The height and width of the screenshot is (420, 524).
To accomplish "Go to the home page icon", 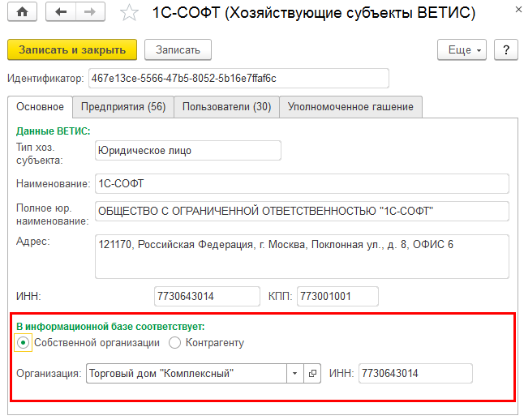I will [22, 12].
